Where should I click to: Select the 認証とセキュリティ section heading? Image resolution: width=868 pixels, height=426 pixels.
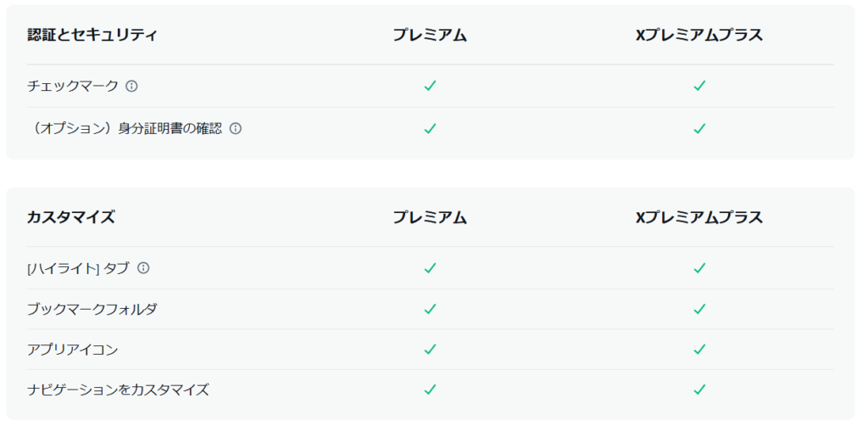click(x=92, y=35)
